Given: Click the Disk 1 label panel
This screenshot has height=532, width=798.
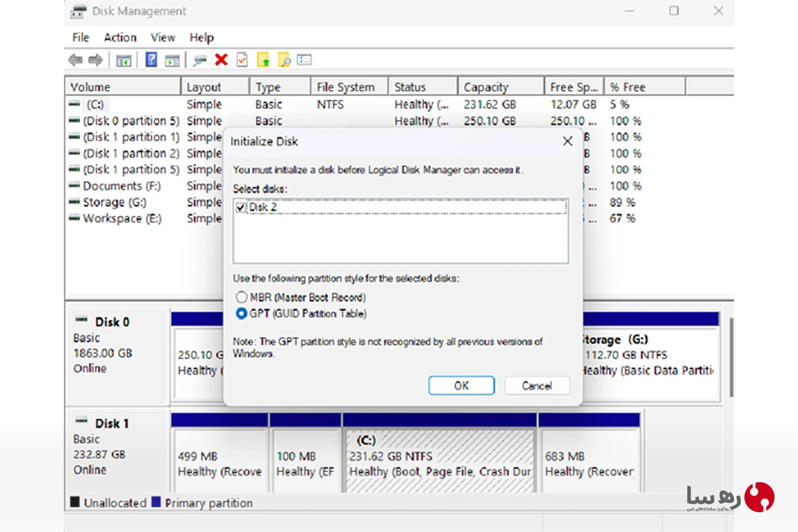Looking at the screenshot, I should click(x=117, y=451).
